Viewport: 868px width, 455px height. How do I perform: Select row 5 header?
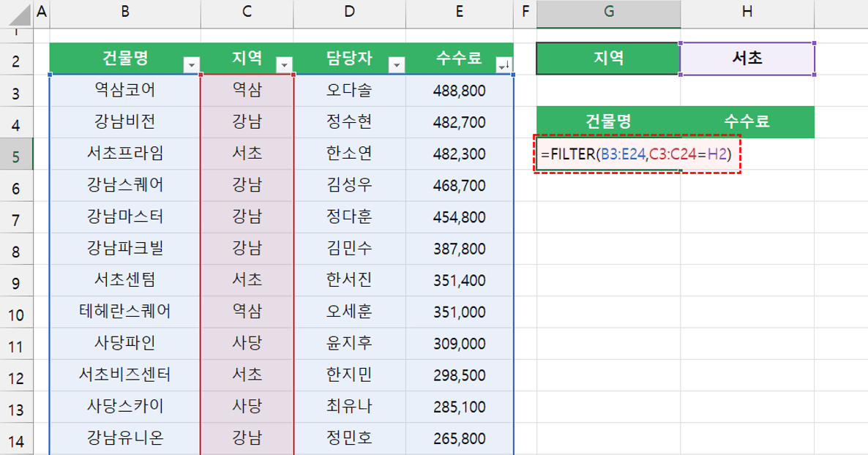pos(17,156)
